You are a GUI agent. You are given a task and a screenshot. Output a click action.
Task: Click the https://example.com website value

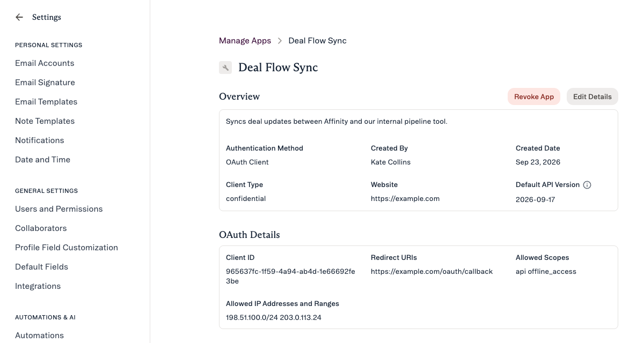point(405,199)
